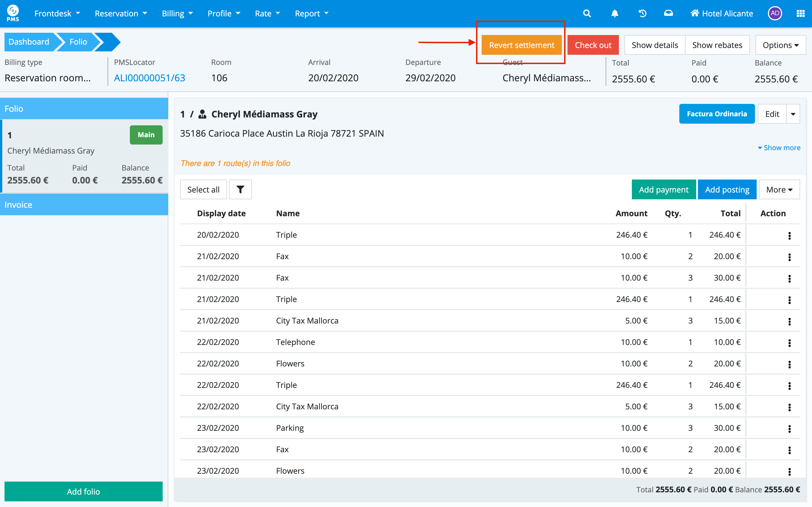Expand the Options dropdown
Image resolution: width=812 pixels, height=507 pixels.
click(x=780, y=45)
